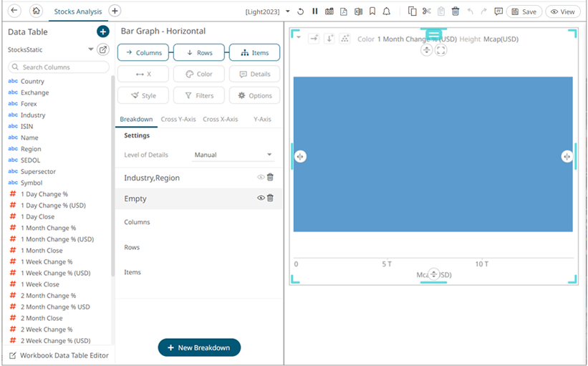Image resolution: width=588 pixels, height=366 pixels.
Task: Click the home icon in the top bar
Action: [37, 11]
